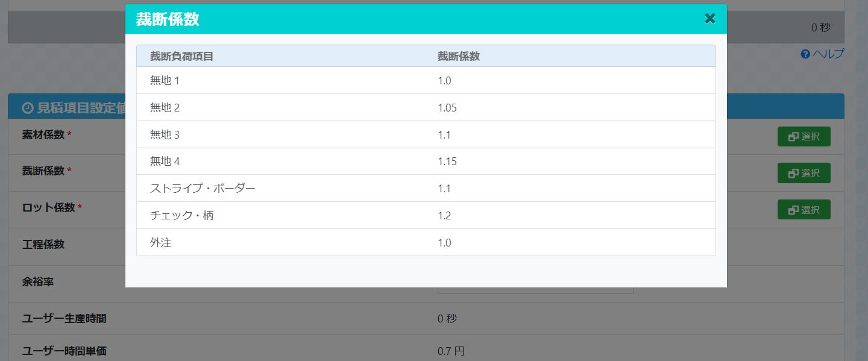The width and height of the screenshot is (868, 361).
Task: Click the 1.05 coefficient value
Action: click(447, 108)
